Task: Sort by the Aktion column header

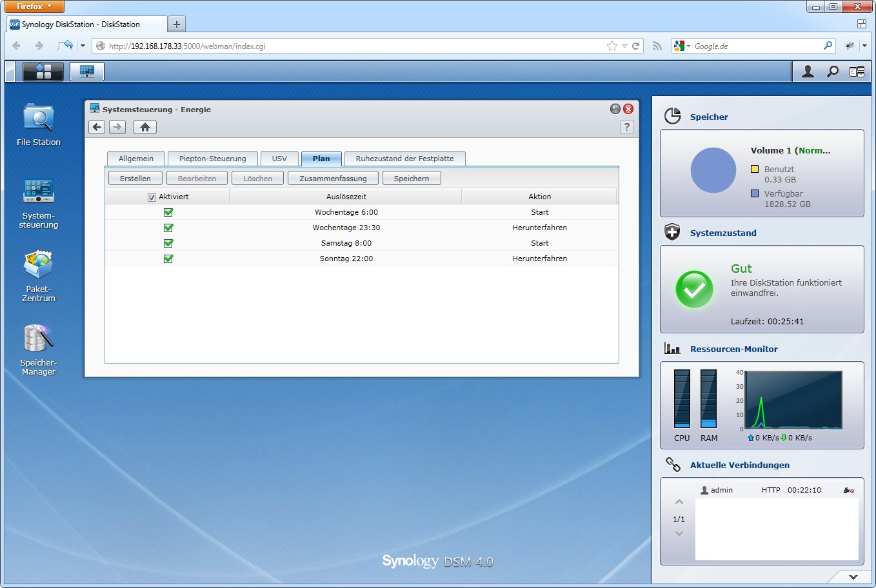Action: coord(540,197)
